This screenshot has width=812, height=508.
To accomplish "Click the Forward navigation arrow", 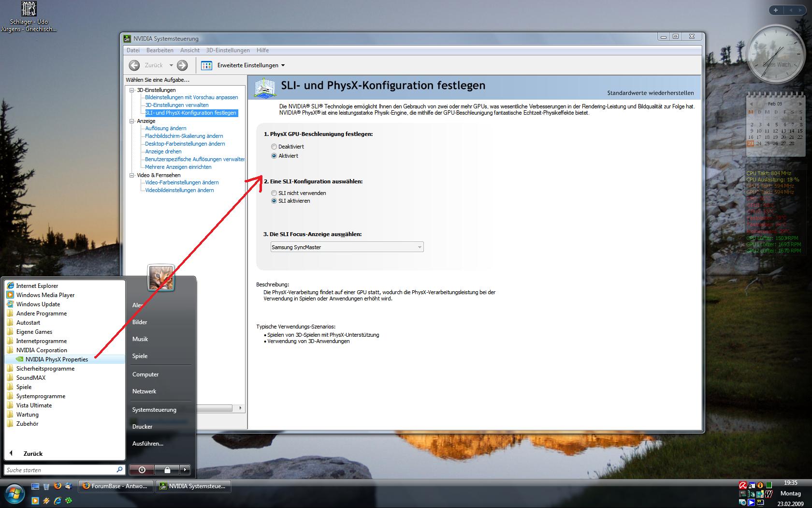I will [x=182, y=65].
